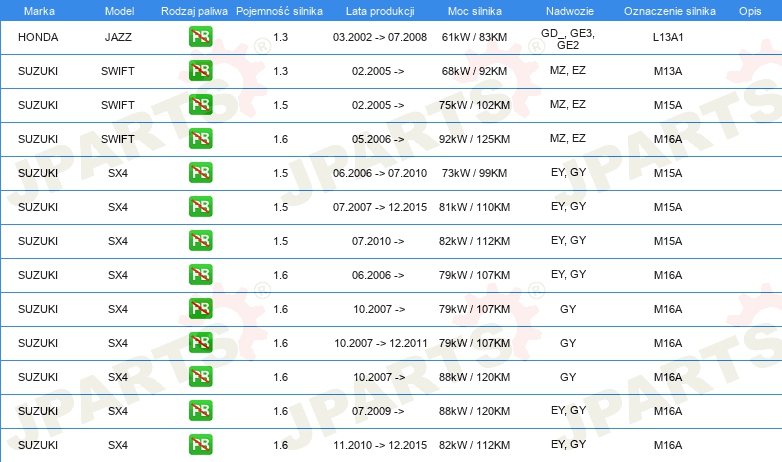The height and width of the screenshot is (462, 782).
Task: Click engine code L13A1
Action: 668,37
